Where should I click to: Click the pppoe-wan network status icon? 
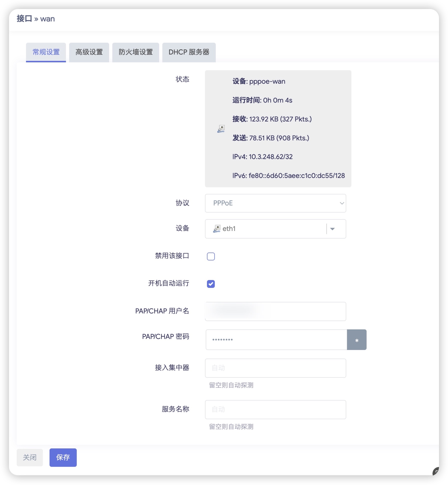tap(221, 129)
